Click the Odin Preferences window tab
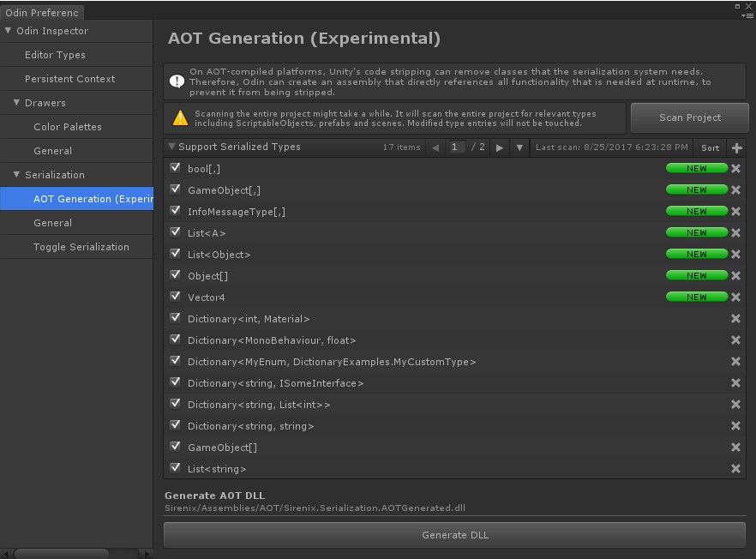The image size is (756, 559). click(42, 13)
